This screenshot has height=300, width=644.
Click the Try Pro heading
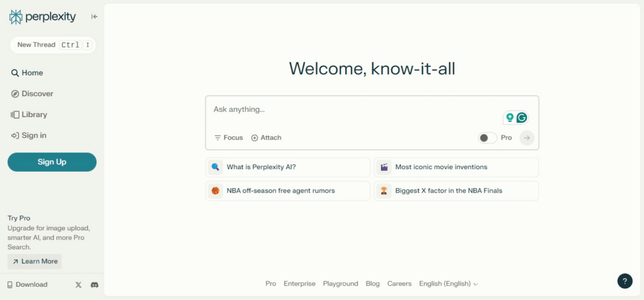click(19, 218)
